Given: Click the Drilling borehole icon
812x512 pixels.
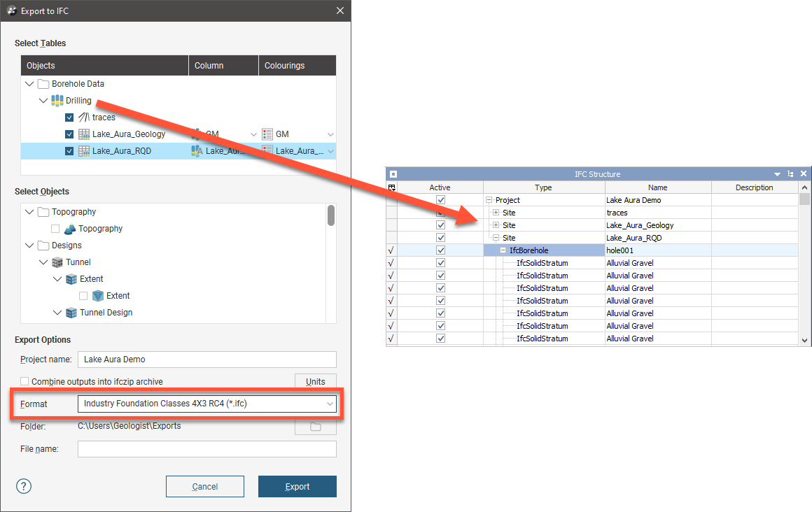Looking at the screenshot, I should click(x=57, y=101).
